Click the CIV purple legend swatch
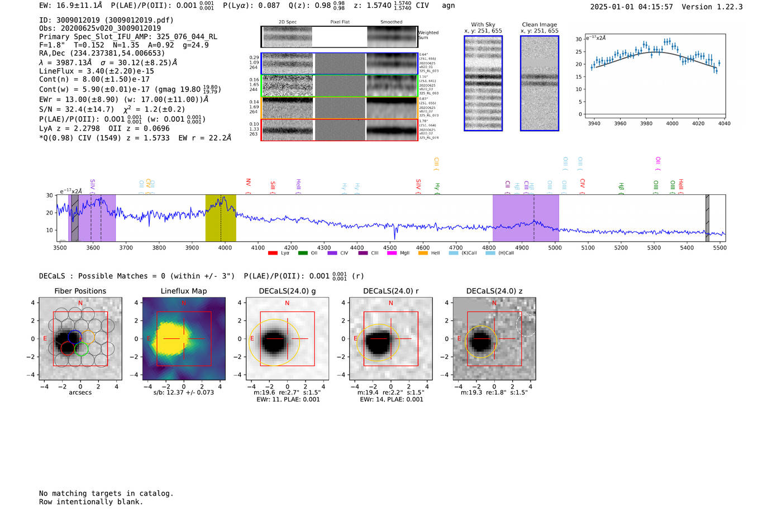 pyautogui.click(x=332, y=253)
